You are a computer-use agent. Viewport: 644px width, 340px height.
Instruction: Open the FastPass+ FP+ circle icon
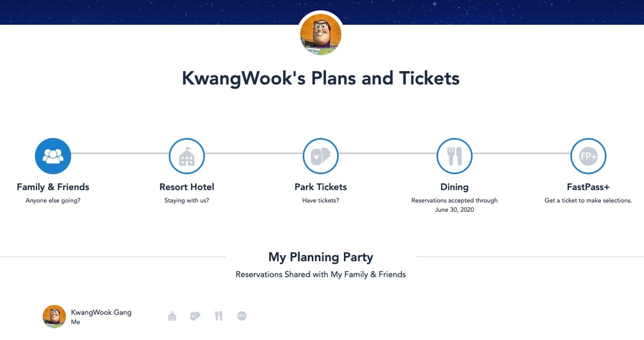click(589, 156)
